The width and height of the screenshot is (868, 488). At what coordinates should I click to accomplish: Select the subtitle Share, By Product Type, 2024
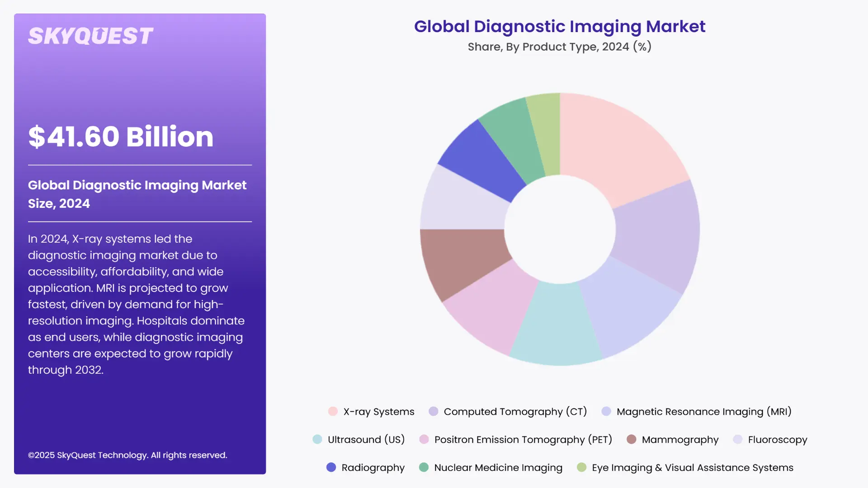[x=560, y=46]
